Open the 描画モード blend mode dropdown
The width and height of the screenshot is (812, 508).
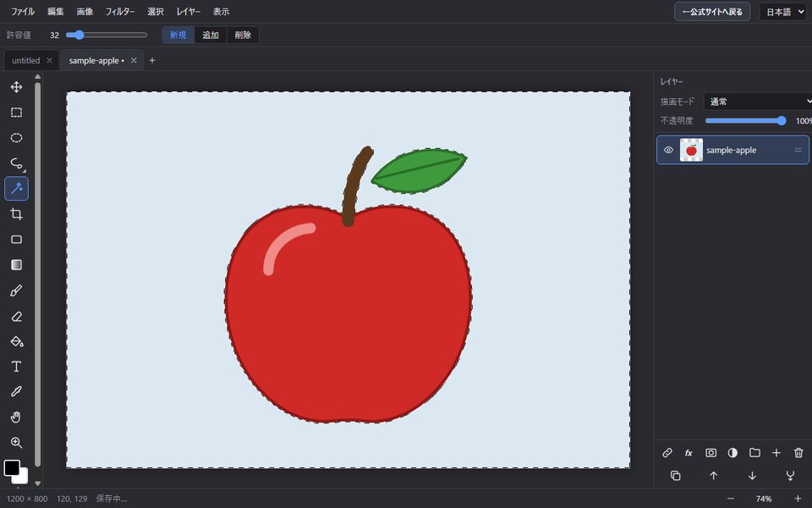click(758, 102)
